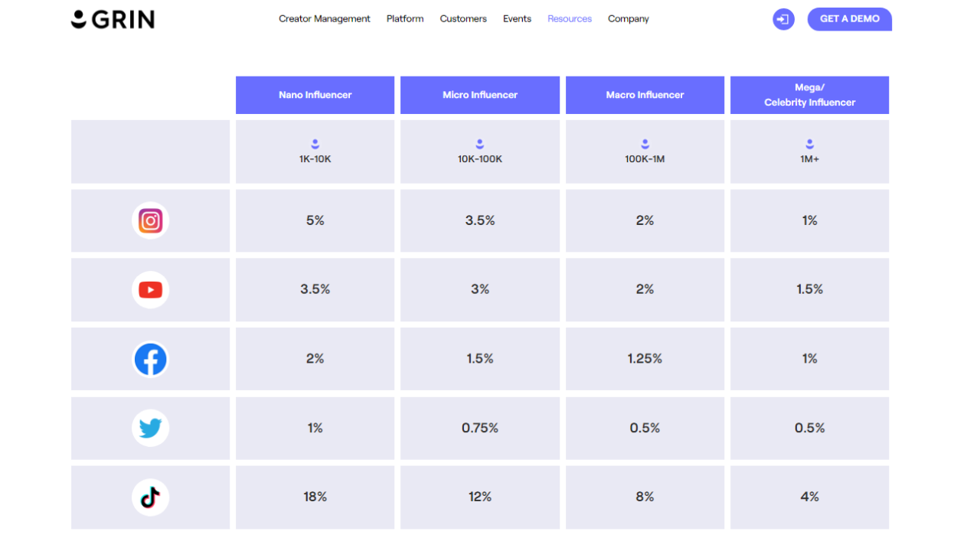Click the round login arrow icon
The image size is (980, 551).
[x=783, y=19]
